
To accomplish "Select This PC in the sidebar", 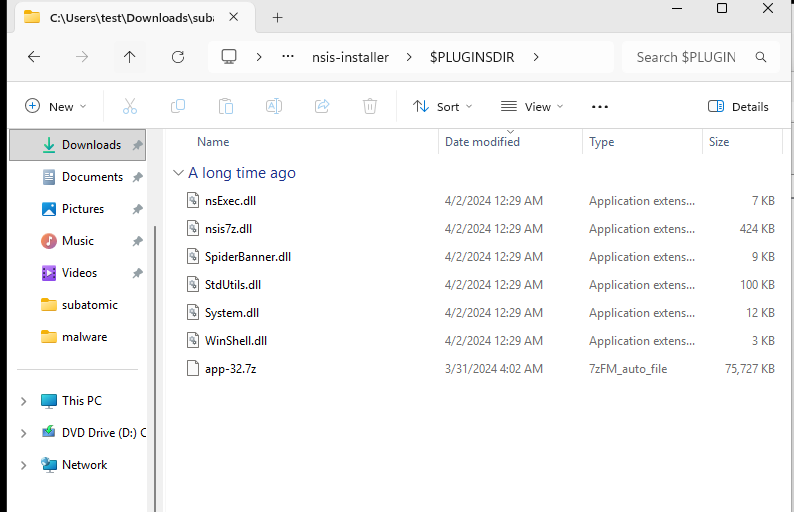I will (82, 401).
